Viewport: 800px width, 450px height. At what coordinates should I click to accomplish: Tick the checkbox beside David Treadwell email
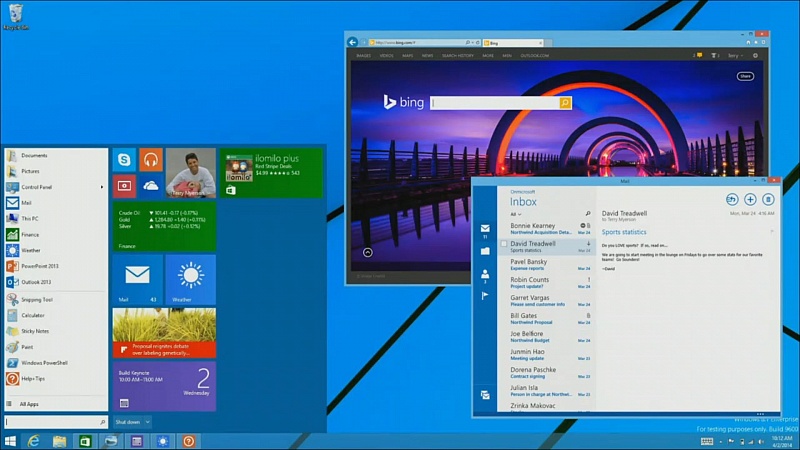tap(505, 244)
